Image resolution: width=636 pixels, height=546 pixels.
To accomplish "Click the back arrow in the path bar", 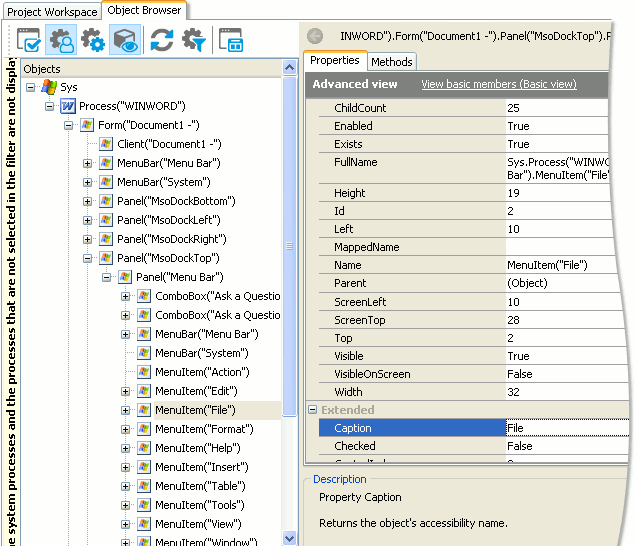I will (315, 36).
